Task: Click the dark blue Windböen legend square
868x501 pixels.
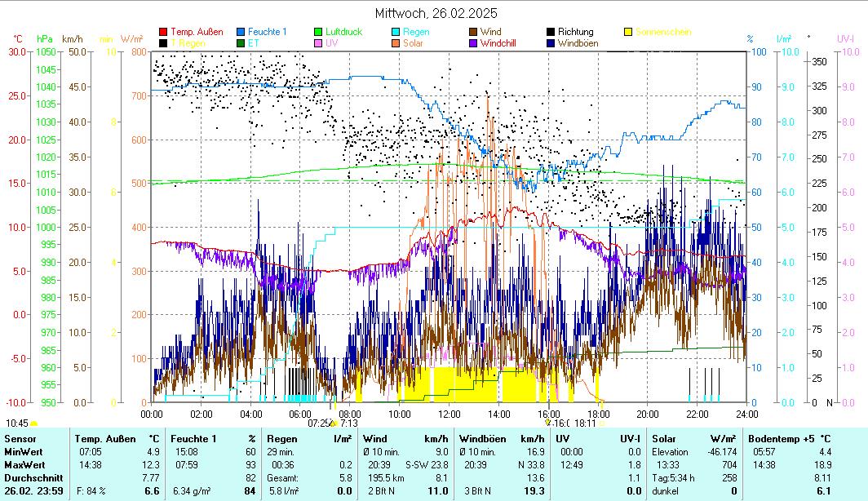Action: [551, 42]
